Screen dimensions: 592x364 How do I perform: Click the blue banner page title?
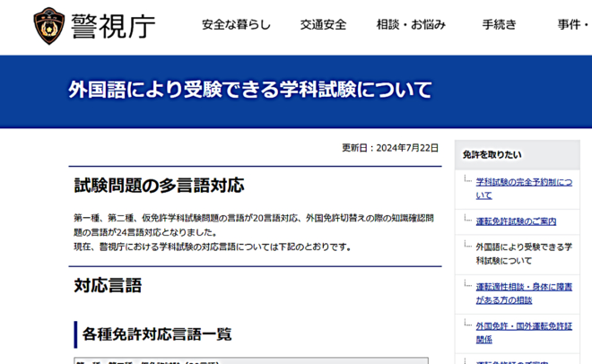click(250, 90)
